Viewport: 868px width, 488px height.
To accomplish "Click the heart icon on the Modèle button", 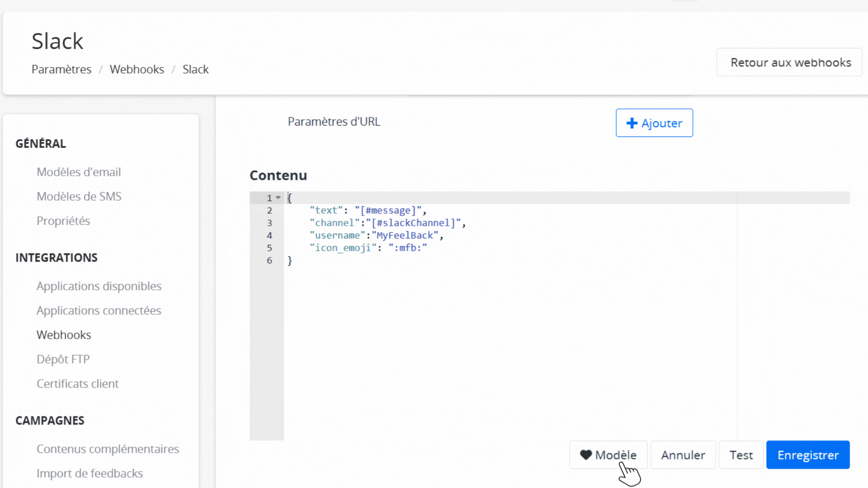I will (586, 455).
